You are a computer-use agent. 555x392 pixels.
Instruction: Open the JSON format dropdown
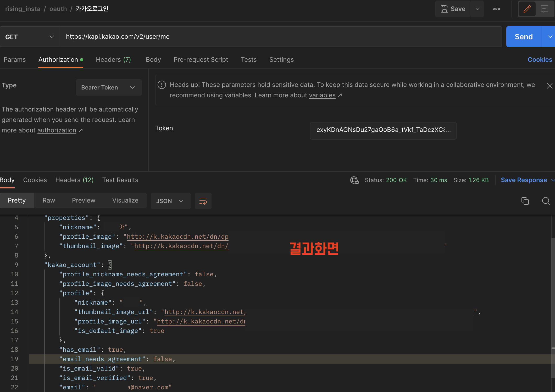tap(170, 201)
